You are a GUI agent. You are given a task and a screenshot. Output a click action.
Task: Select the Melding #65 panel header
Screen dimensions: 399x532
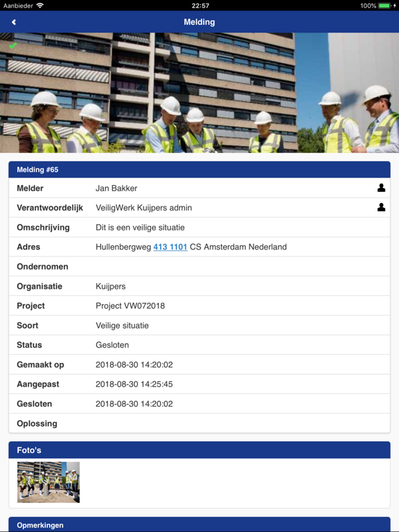199,170
